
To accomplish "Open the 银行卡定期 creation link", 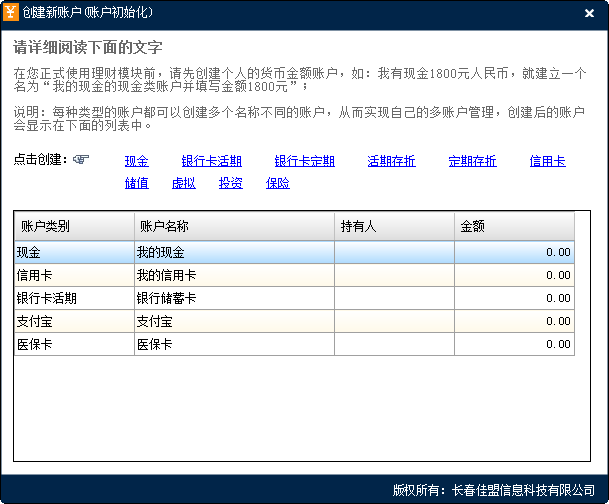I will [304, 161].
